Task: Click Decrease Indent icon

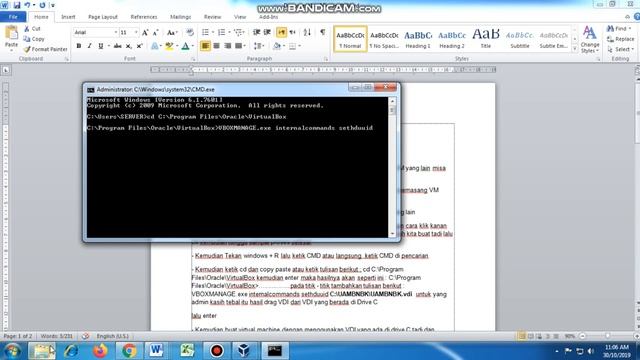Action: [256, 32]
